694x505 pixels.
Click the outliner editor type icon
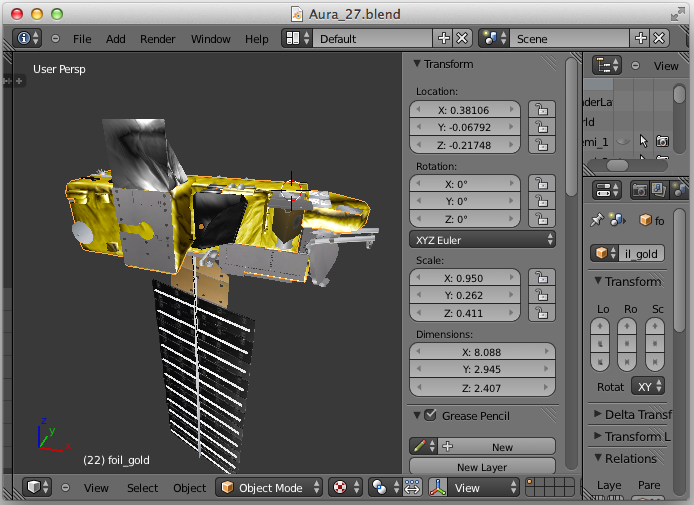coord(608,65)
